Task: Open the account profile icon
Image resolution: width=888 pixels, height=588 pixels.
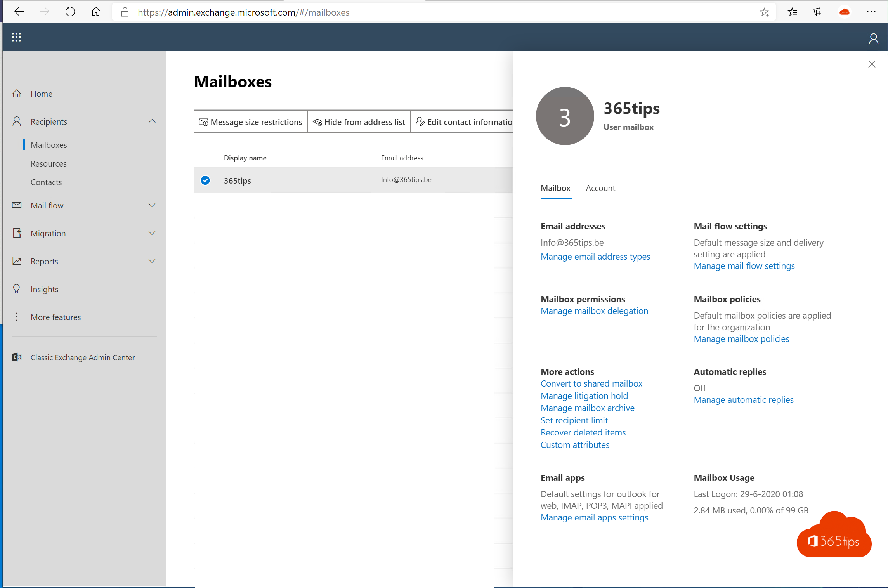Action: (x=874, y=38)
